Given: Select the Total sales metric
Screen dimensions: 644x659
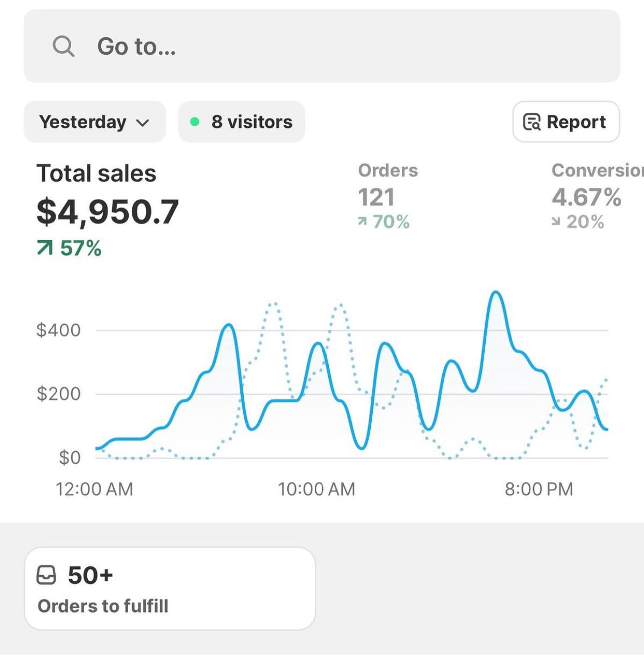Looking at the screenshot, I should pyautogui.click(x=96, y=174).
